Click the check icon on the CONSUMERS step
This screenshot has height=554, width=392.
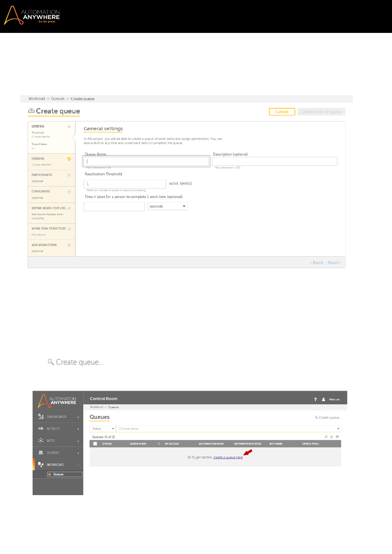click(69, 191)
